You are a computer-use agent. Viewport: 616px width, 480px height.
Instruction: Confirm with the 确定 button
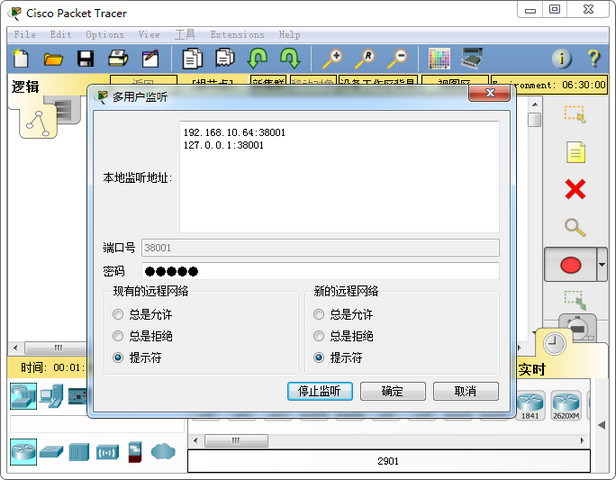[392, 391]
